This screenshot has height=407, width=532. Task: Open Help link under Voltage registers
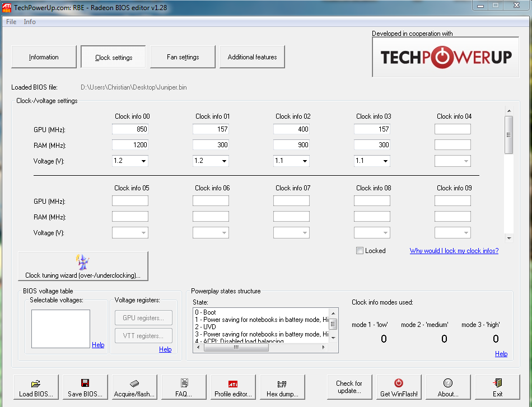pyautogui.click(x=165, y=349)
